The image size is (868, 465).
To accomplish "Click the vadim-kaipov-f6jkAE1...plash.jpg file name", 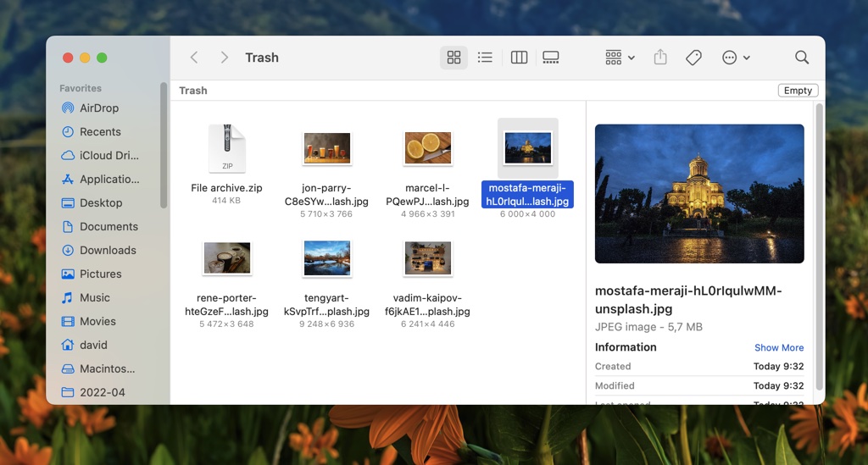I will 427,305.
